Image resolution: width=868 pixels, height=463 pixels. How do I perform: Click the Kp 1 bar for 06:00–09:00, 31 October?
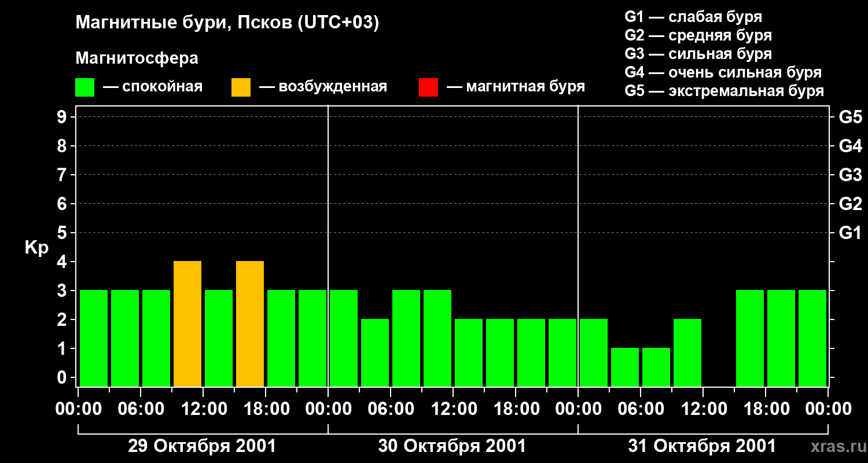pos(656,367)
